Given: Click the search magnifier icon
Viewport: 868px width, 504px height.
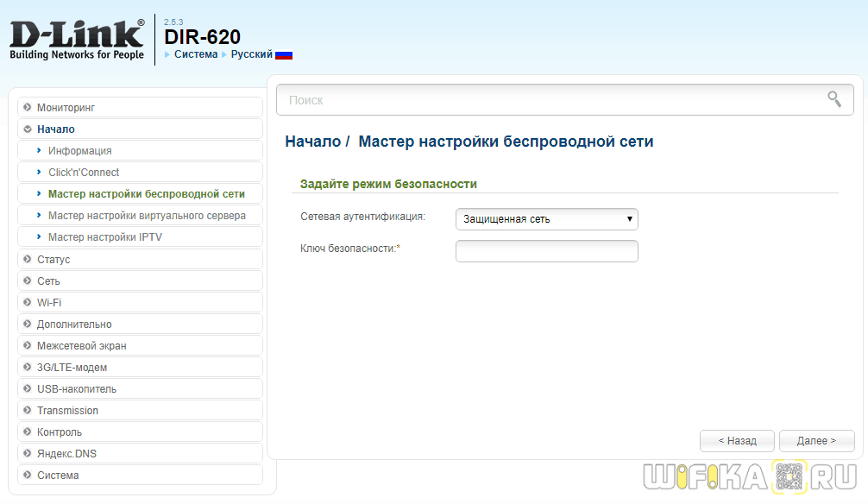Looking at the screenshot, I should (x=833, y=99).
